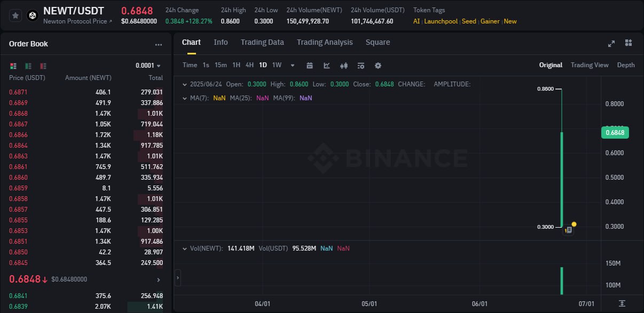Switch to Trading View chart
This screenshot has width=644, height=313.
pyautogui.click(x=590, y=65)
